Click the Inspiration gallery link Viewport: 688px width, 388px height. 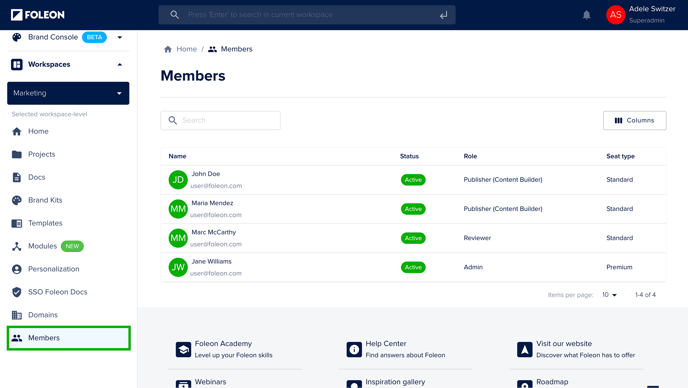click(395, 382)
